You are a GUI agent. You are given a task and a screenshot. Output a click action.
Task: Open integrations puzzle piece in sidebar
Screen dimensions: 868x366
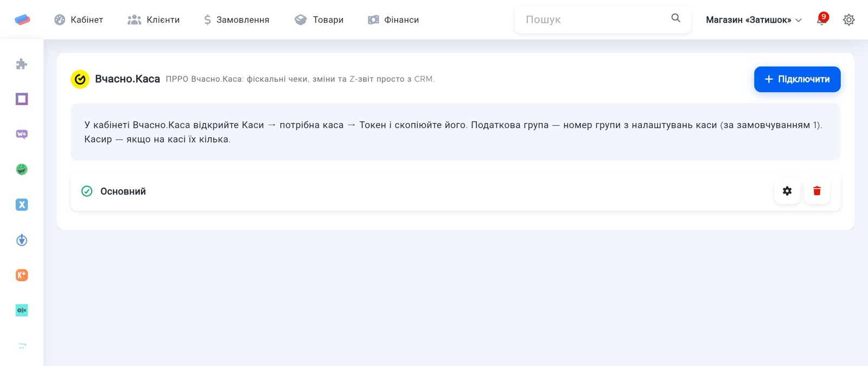click(x=22, y=64)
